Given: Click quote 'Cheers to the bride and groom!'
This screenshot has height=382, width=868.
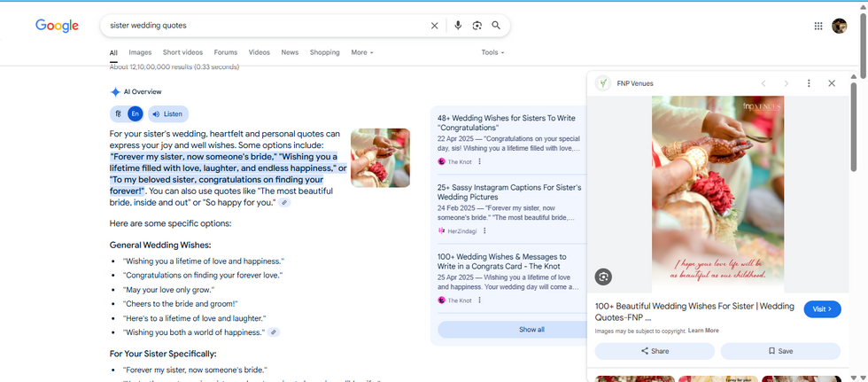Looking at the screenshot, I should click(181, 304).
